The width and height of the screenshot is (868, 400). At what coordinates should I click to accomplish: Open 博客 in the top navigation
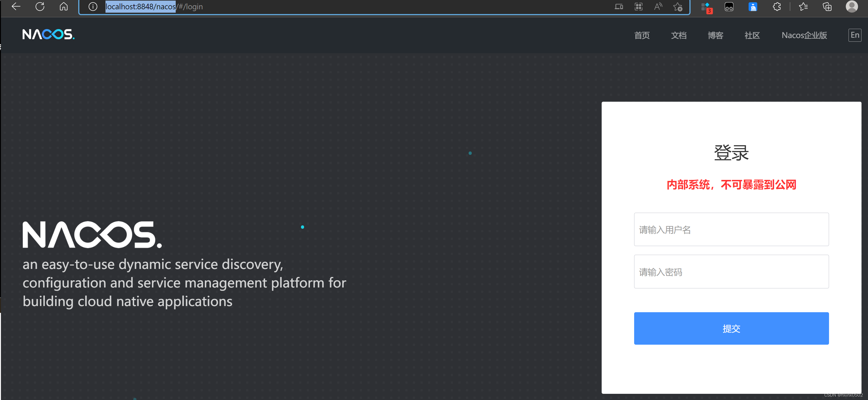coord(715,35)
